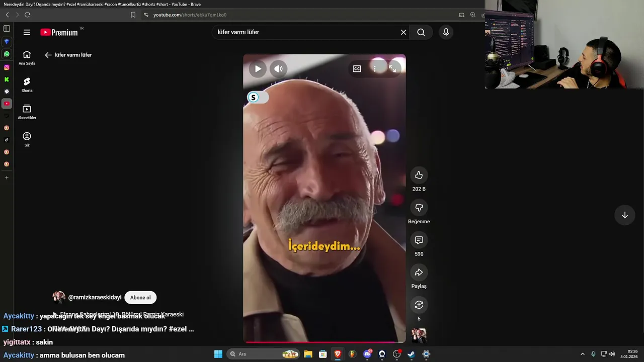Open the YouTube hamburger guide menu

pos(27,32)
